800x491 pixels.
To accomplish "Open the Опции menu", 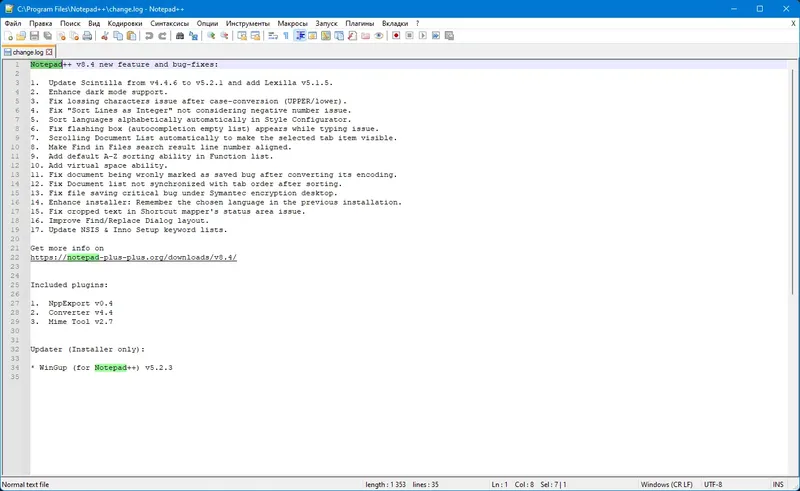I will pos(207,23).
